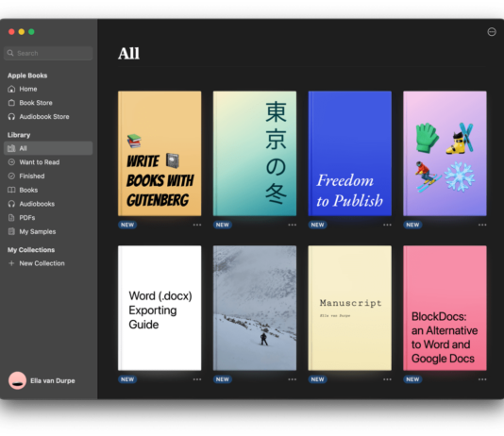The width and height of the screenshot is (504, 436).
Task: Click the Want to Read arrow icon
Action: (x=11, y=162)
